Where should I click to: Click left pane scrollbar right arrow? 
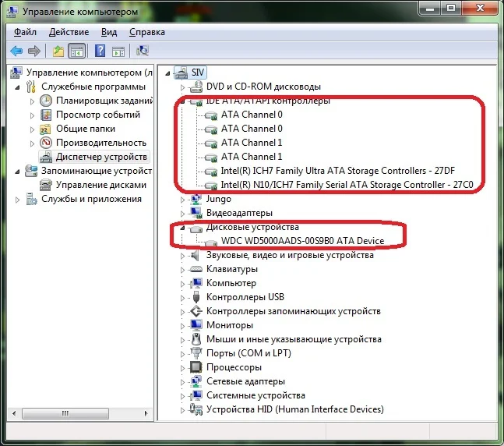(146, 413)
